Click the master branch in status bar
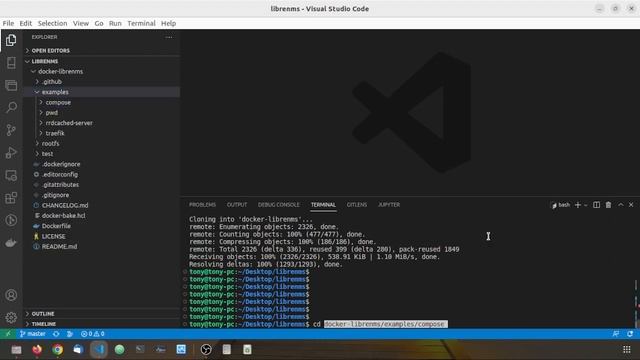Screen dimensions: 640x360 click(33, 334)
